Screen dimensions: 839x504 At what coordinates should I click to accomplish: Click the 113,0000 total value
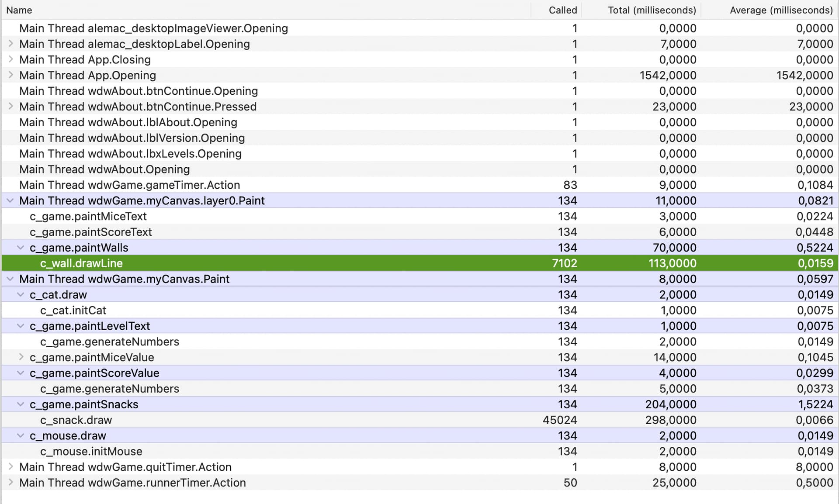click(673, 263)
